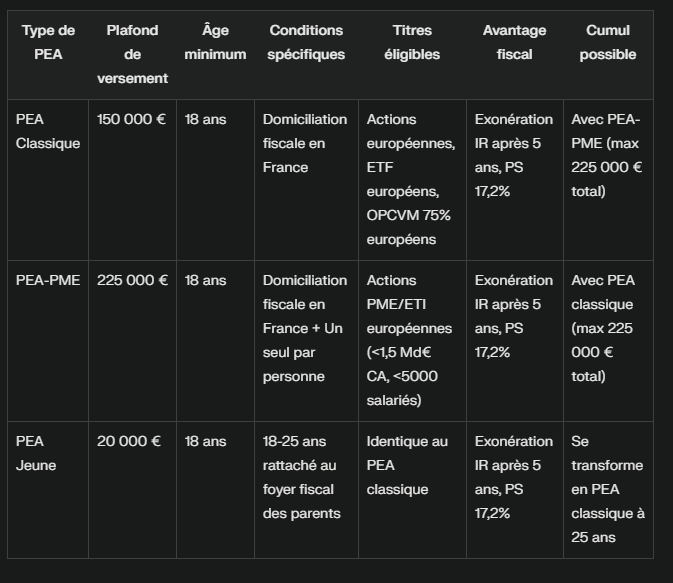Click the 'Type de PEA' column header
The image size is (673, 583).
[48, 55]
